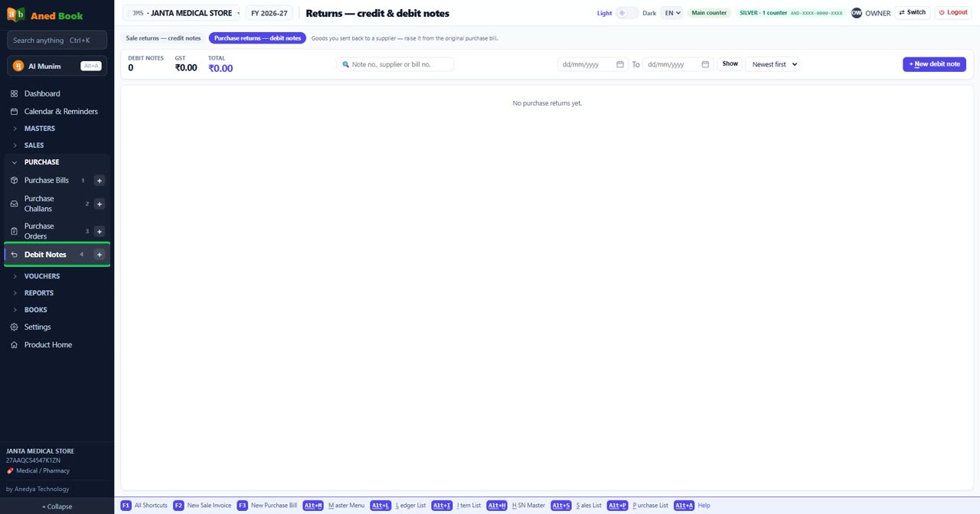This screenshot has height=514, width=980.
Task: Switch to Sale returns — credit notes tab
Action: coord(164,38)
